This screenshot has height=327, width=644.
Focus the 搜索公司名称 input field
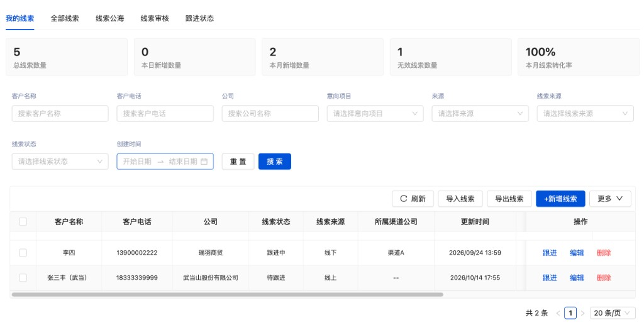(270, 113)
